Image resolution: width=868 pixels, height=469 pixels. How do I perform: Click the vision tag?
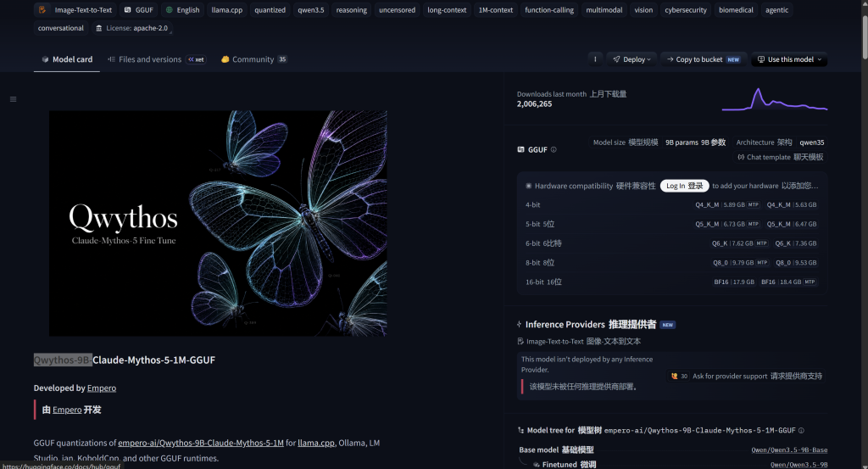643,10
